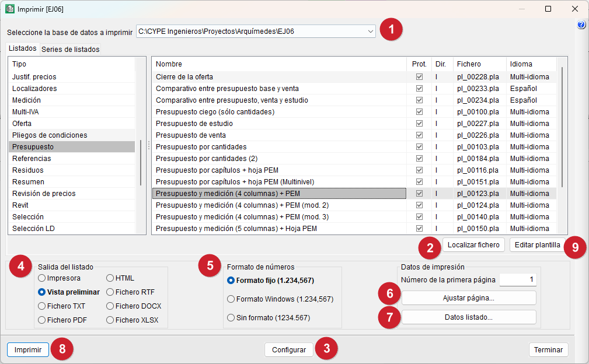This screenshot has width=589, height=364.
Task: Select Comparativo entre presupuesto base y venta
Action: (x=279, y=89)
